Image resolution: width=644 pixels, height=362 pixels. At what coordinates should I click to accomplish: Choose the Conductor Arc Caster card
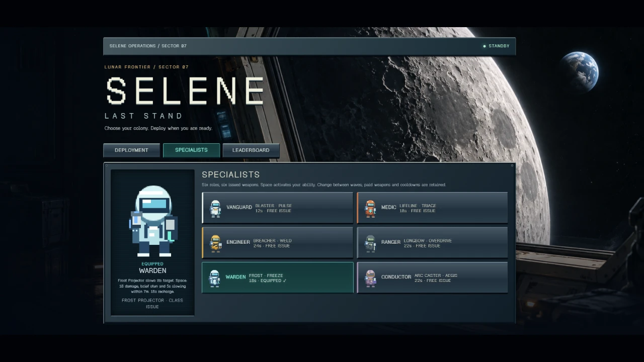coord(432,278)
